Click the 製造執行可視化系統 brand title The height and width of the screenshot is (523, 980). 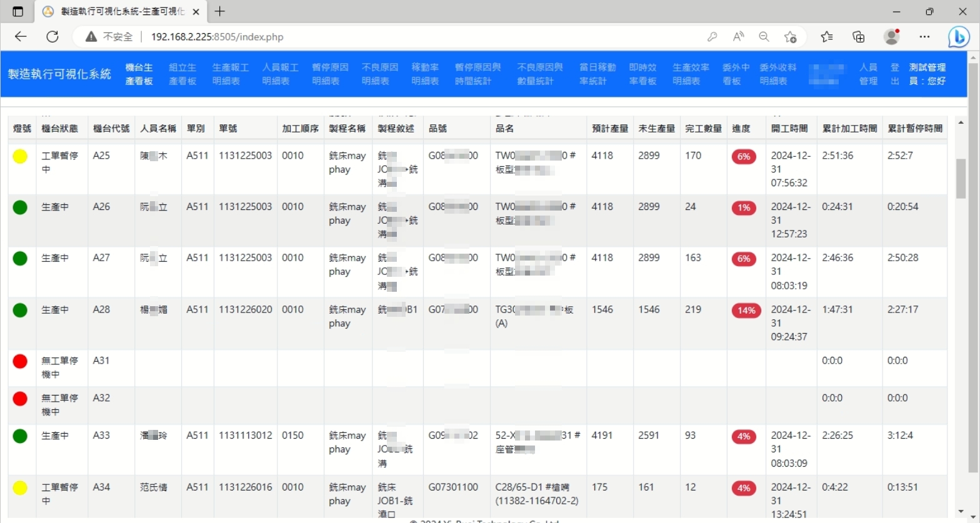(59, 74)
